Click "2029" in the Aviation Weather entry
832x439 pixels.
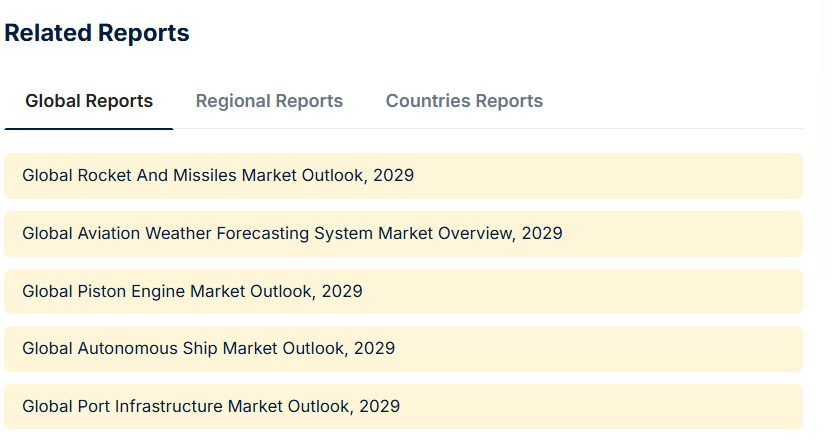click(542, 234)
